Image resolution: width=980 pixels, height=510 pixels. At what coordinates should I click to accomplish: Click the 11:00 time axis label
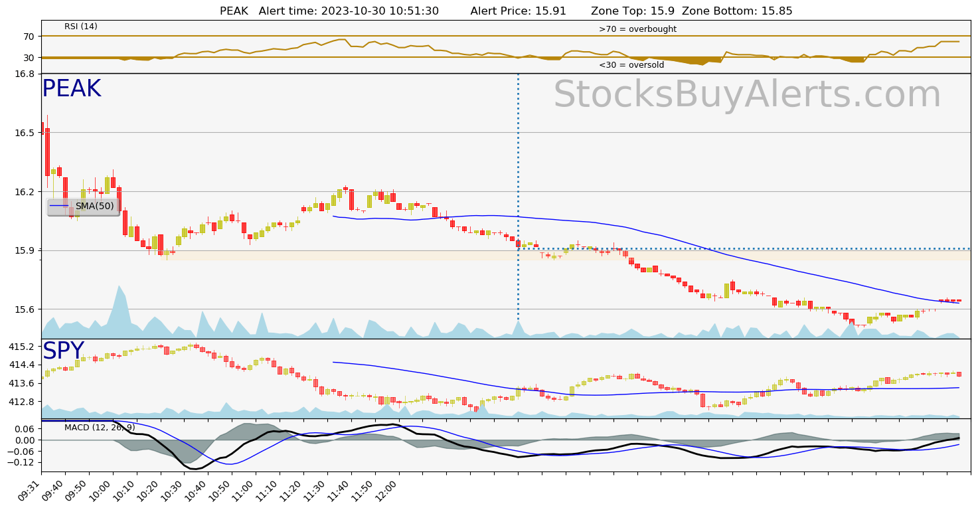[x=245, y=489]
